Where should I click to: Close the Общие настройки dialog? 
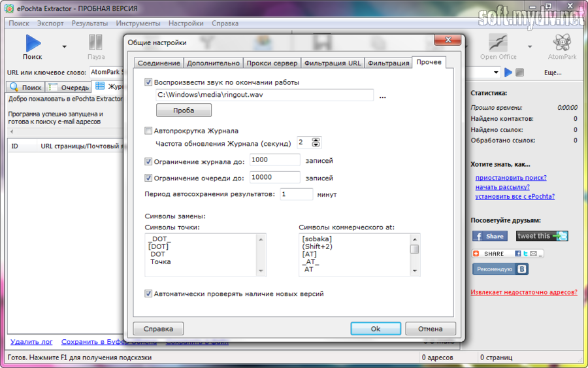pos(448,39)
